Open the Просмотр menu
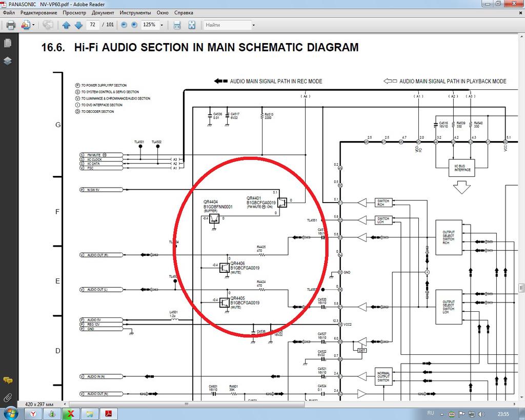Viewport: 525px width, 420px height. tap(74, 13)
